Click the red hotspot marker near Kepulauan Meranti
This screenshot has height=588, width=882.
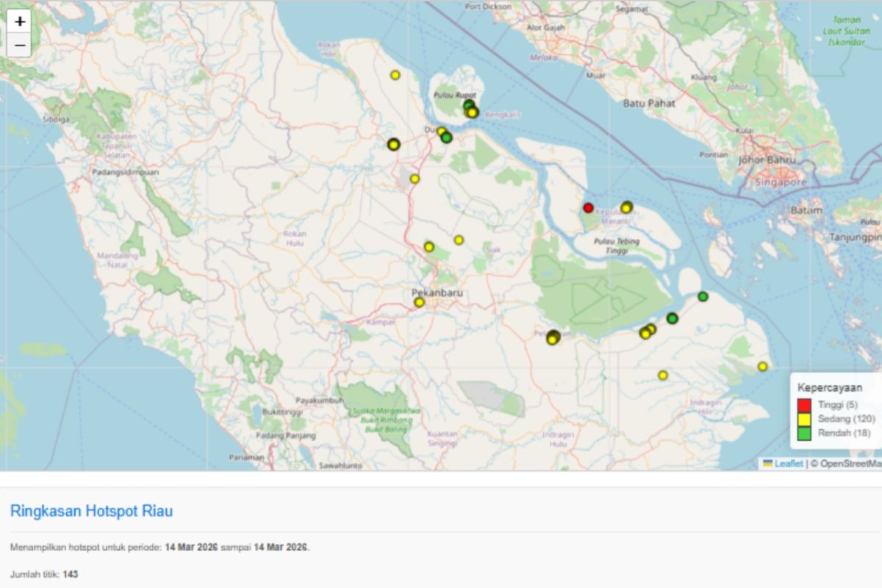588,208
